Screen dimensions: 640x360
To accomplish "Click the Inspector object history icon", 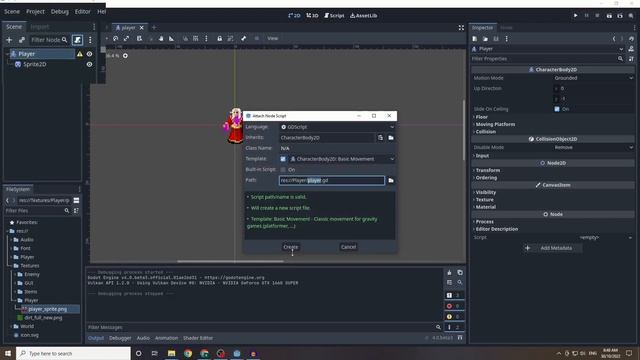I will (x=631, y=39).
